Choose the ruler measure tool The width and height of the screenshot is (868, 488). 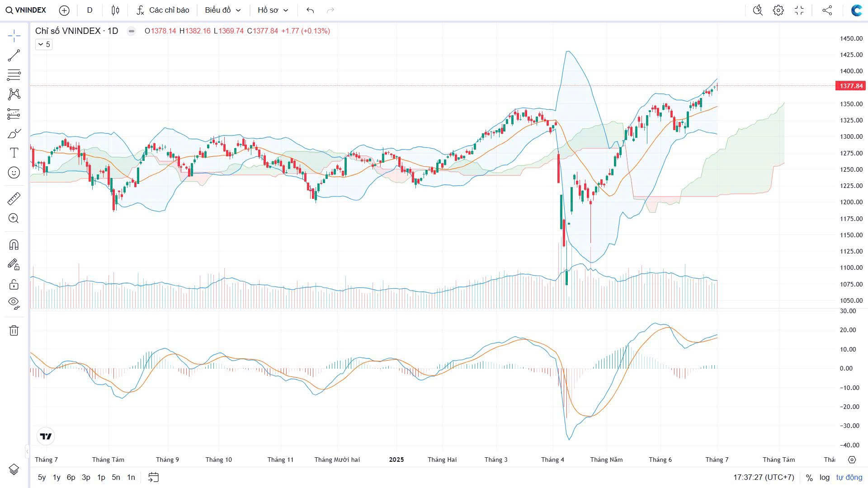pos(14,199)
